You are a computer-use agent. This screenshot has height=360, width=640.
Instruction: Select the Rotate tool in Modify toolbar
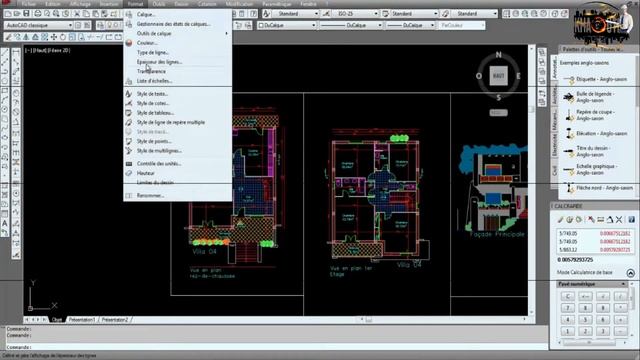pyautogui.click(x=63, y=37)
